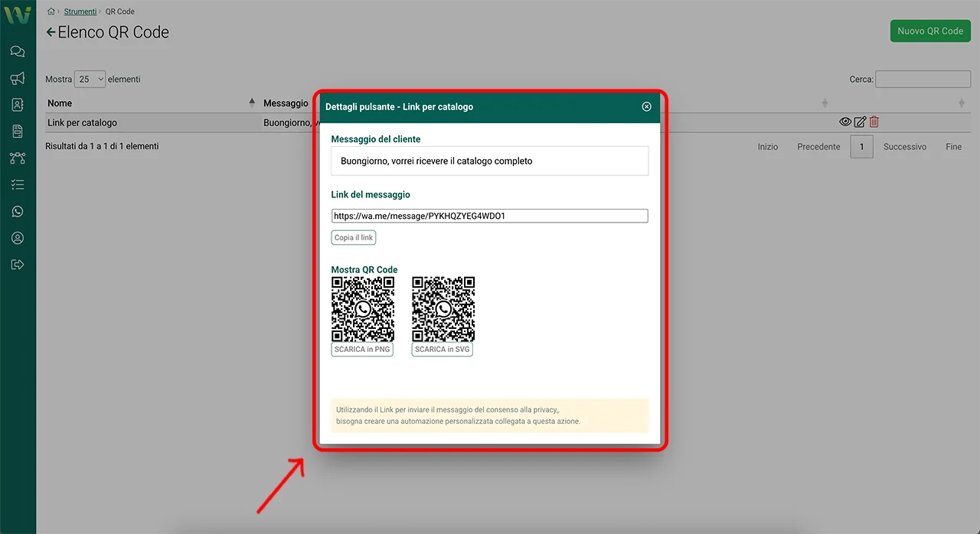This screenshot has height=534, width=980.
Task: Sort the table by Nome column arrow
Action: [252, 103]
